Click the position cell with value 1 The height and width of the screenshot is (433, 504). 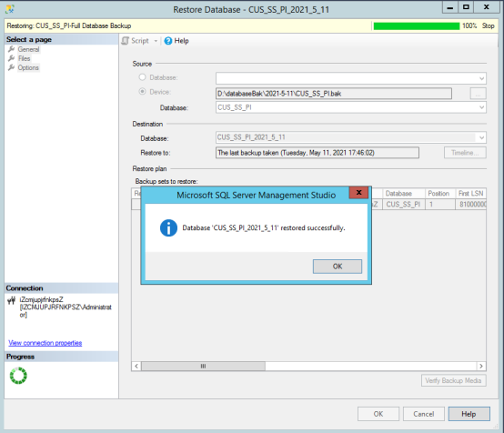[440, 205]
